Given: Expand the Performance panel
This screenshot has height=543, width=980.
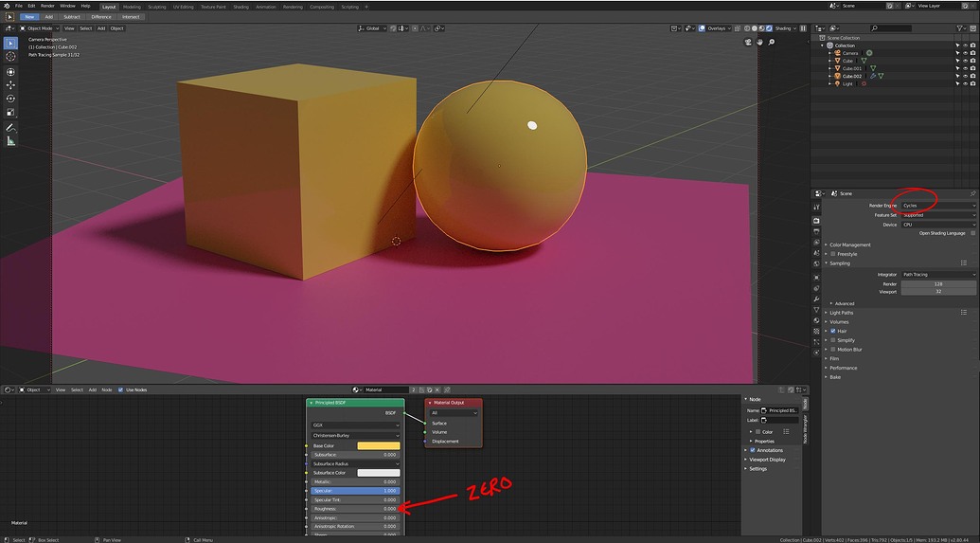Looking at the screenshot, I should [x=843, y=368].
